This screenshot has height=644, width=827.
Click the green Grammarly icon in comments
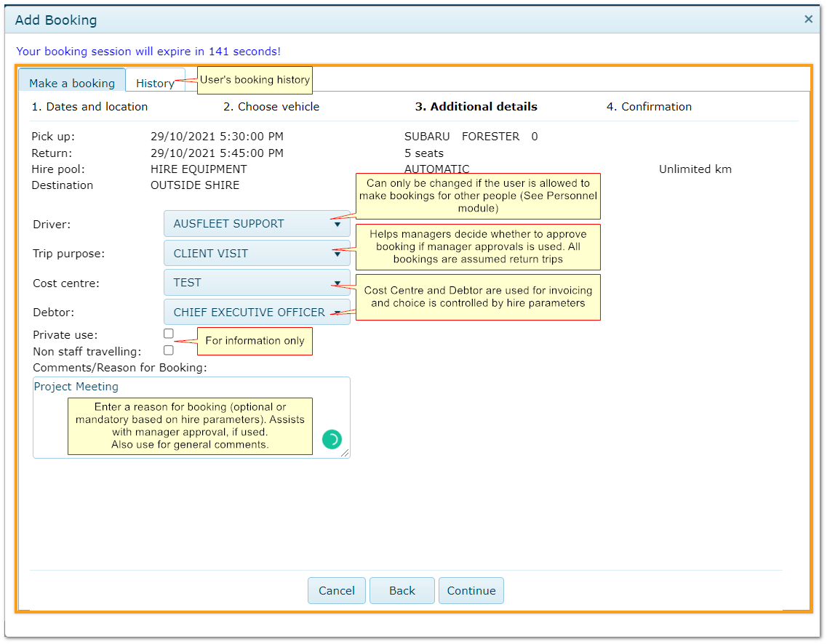point(332,439)
